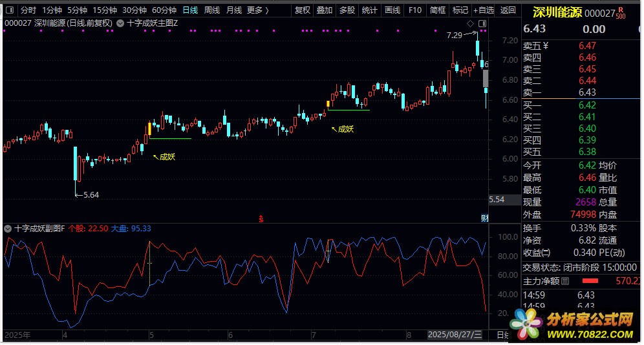The height and width of the screenshot is (345, 644).
Task: Click the 外盘 value 74998
Action: click(583, 214)
